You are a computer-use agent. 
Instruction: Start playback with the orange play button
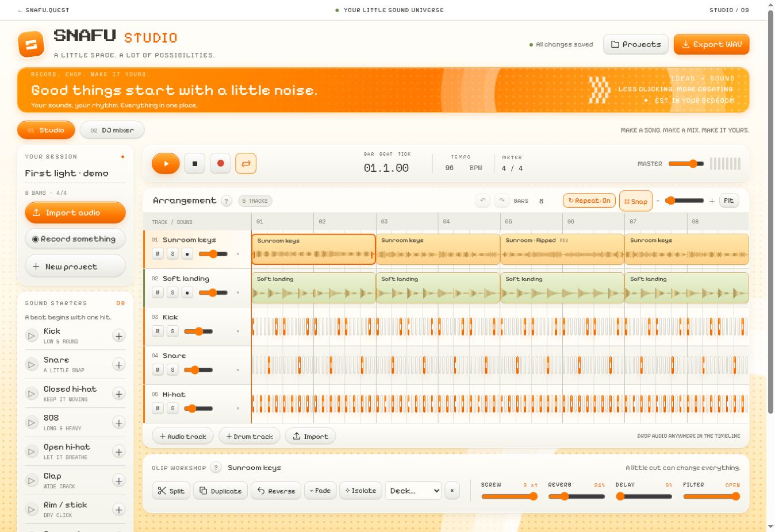[166, 164]
